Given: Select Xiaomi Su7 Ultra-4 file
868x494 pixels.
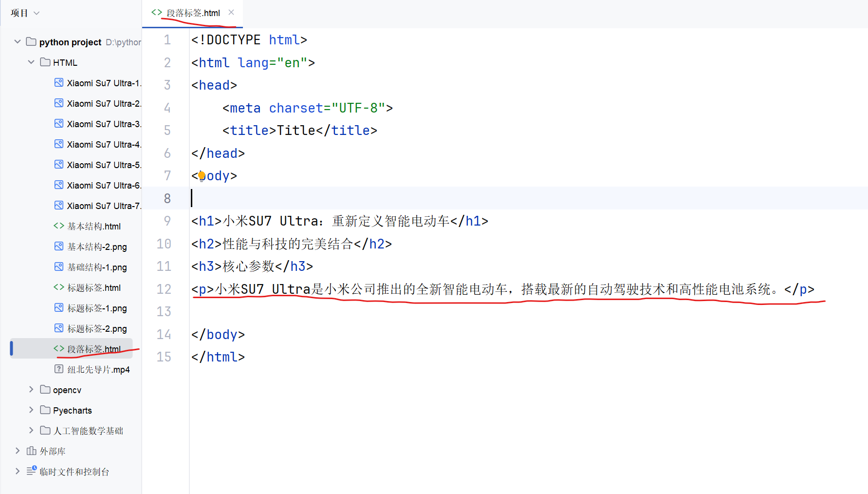Looking at the screenshot, I should click(104, 145).
